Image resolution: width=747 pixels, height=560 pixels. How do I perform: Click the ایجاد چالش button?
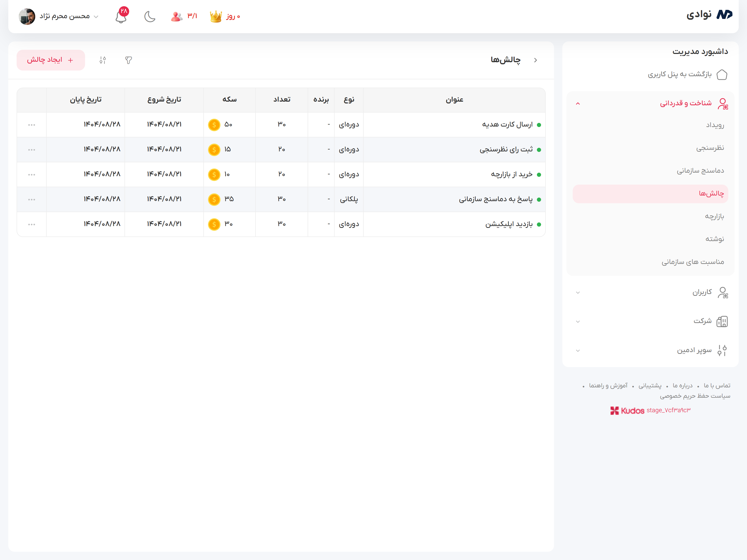[x=51, y=60]
